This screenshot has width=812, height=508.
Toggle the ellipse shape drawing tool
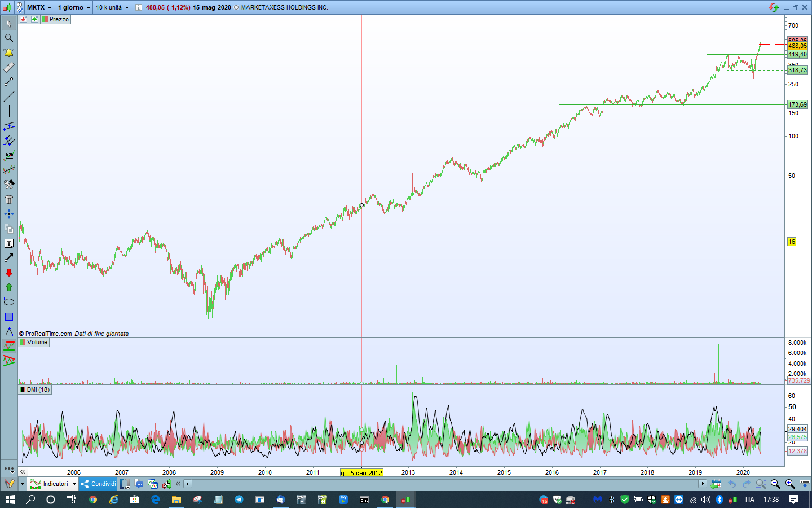coord(9,302)
